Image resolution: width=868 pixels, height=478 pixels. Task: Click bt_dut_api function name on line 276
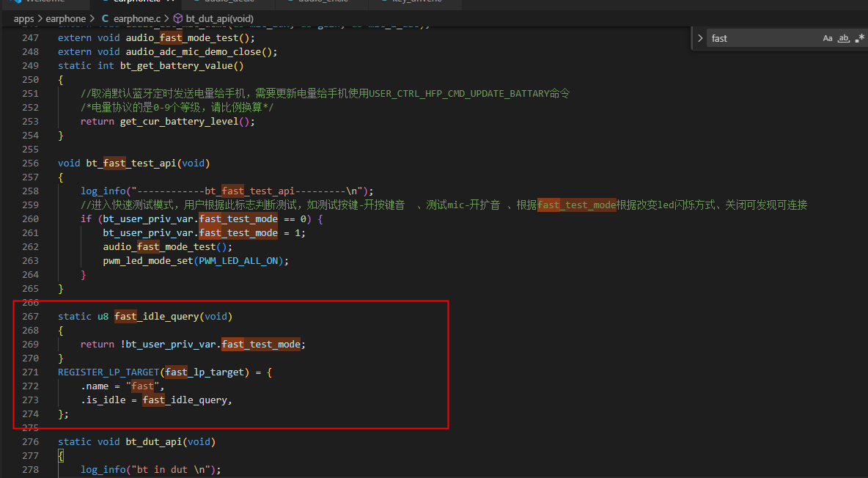[x=154, y=441]
